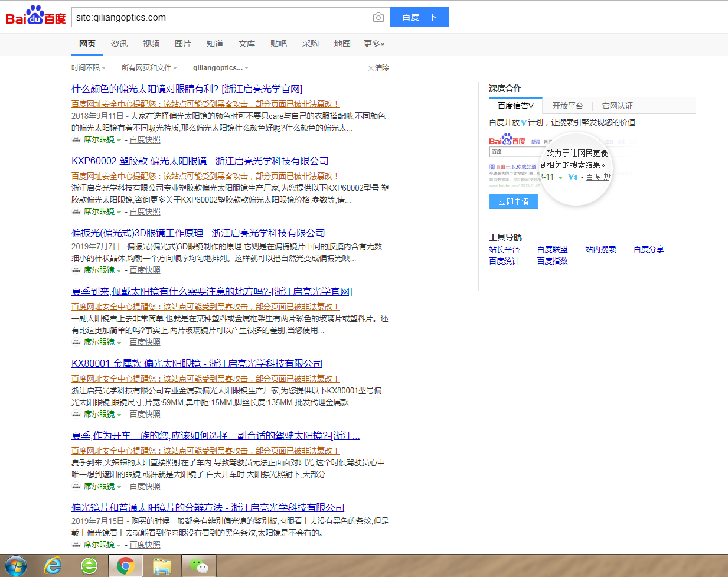Click the 百度一下 search button
The image size is (728, 577).
tap(419, 17)
